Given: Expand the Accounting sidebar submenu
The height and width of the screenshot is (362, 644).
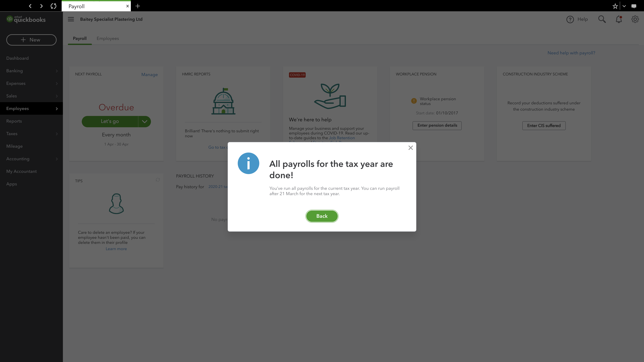Looking at the screenshot, I should [57, 159].
